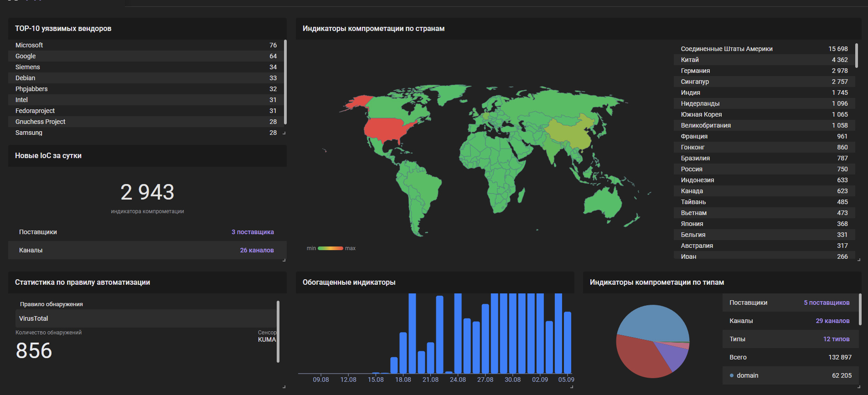
Task: Click the 'Новые IoC за сутки' widget header
Action: (x=147, y=156)
